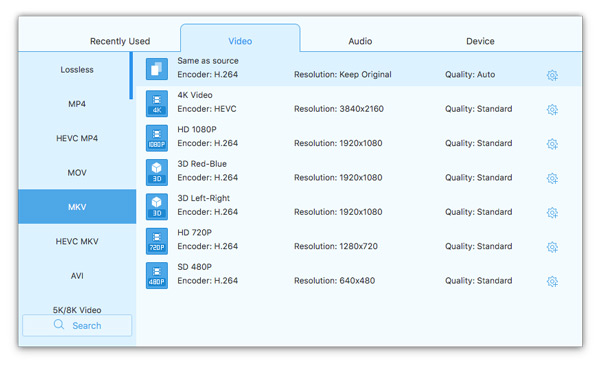Select the AVI format category
This screenshot has height=367, width=600.
(77, 276)
